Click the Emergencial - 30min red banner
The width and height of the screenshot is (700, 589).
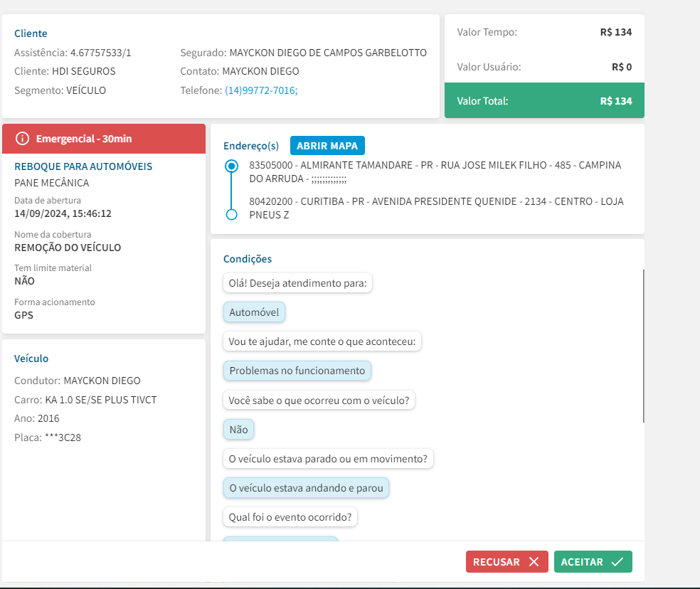tap(104, 139)
